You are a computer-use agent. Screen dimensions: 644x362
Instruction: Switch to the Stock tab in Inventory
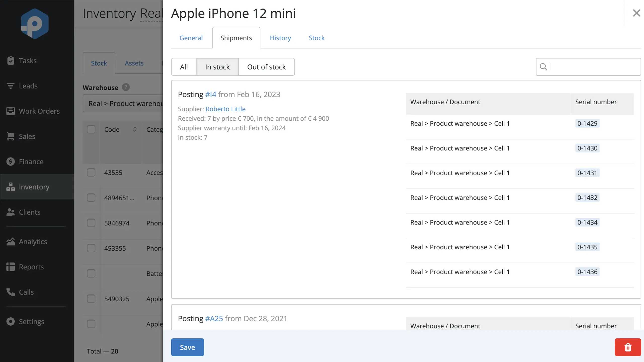click(x=99, y=63)
